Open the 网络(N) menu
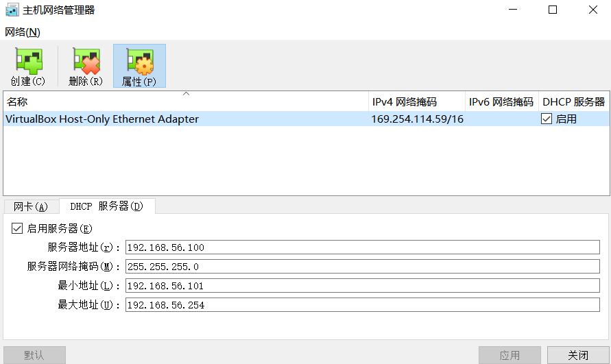The height and width of the screenshot is (364, 611). [x=23, y=32]
